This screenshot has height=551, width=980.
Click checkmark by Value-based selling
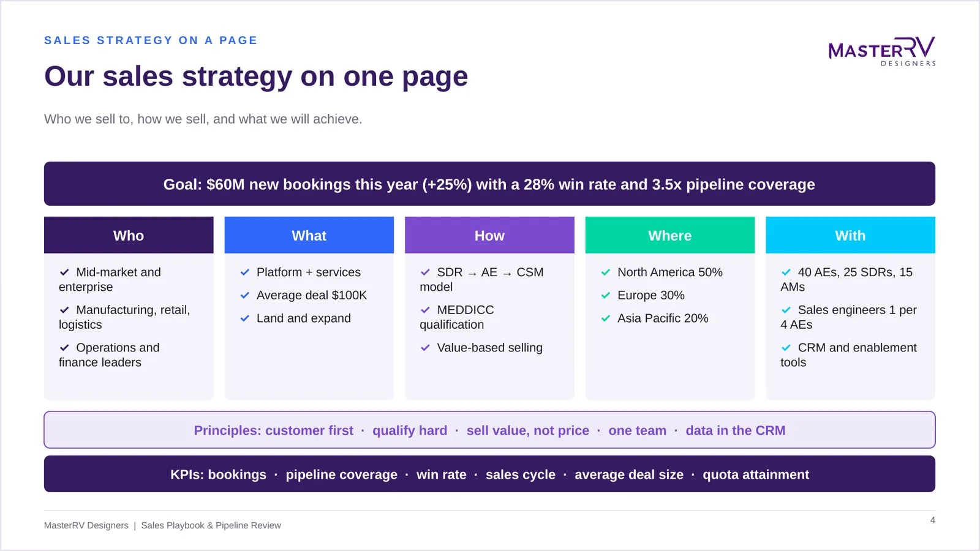[x=425, y=348]
